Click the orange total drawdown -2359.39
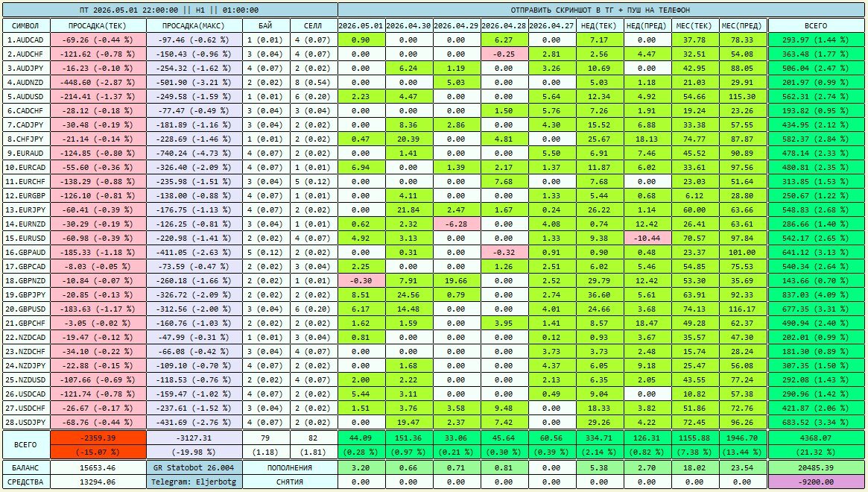Image resolution: width=868 pixels, height=492 pixels. (98, 438)
